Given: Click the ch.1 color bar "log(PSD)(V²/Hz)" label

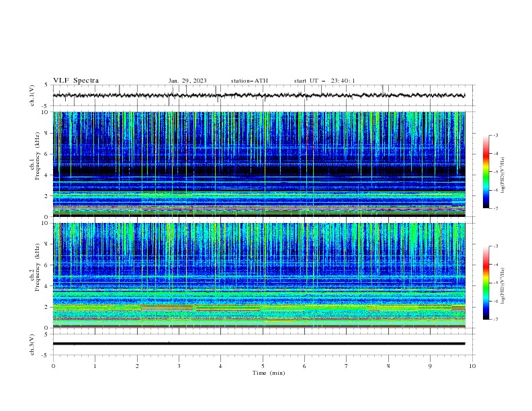Looking at the screenshot, I should coord(502,175).
